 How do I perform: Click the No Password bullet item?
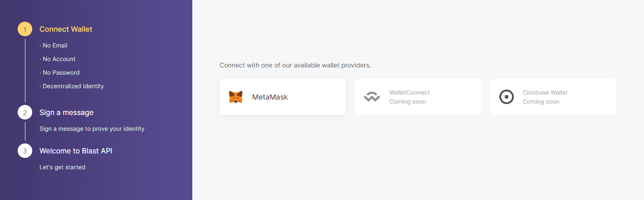(59, 73)
